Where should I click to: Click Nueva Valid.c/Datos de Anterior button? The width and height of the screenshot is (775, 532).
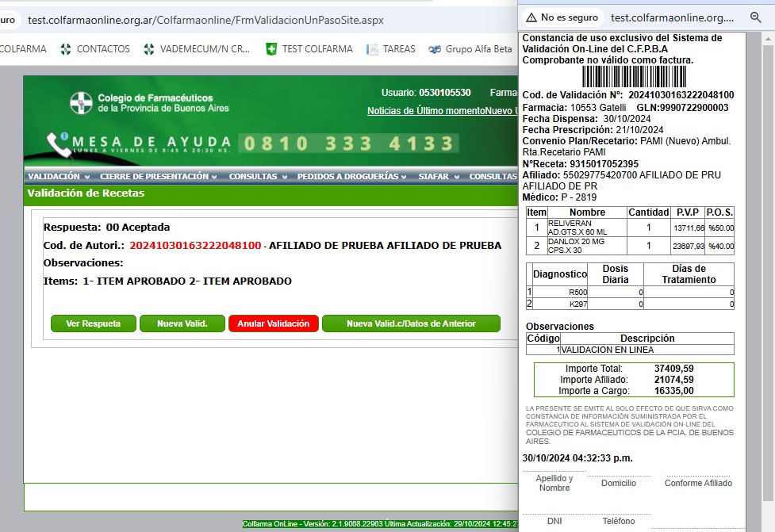click(411, 323)
